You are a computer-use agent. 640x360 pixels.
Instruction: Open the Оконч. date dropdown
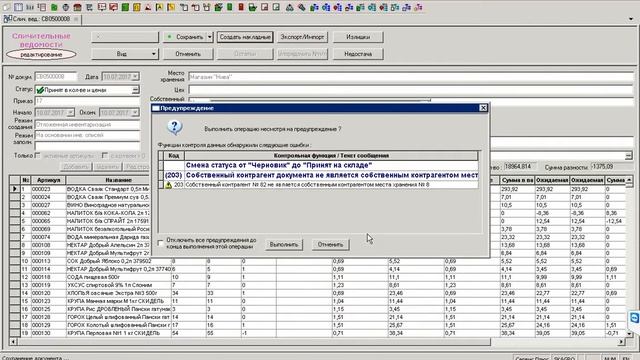[x=135, y=112]
